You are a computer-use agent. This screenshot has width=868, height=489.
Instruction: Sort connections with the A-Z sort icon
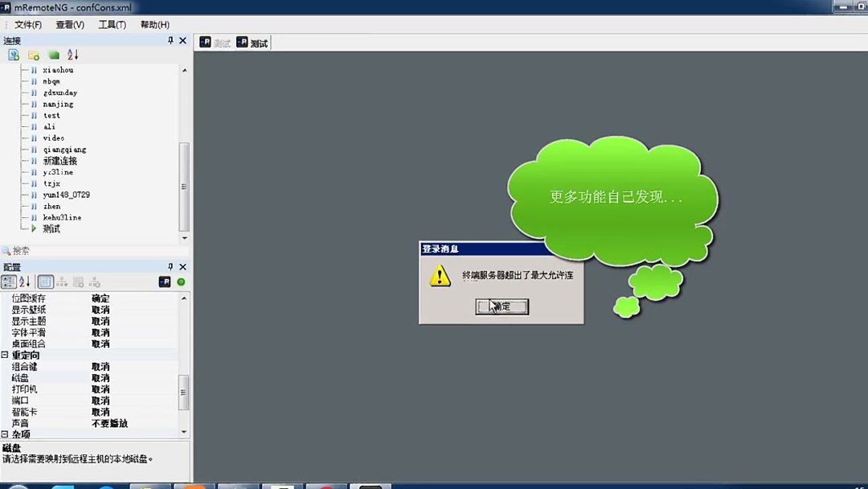[72, 54]
